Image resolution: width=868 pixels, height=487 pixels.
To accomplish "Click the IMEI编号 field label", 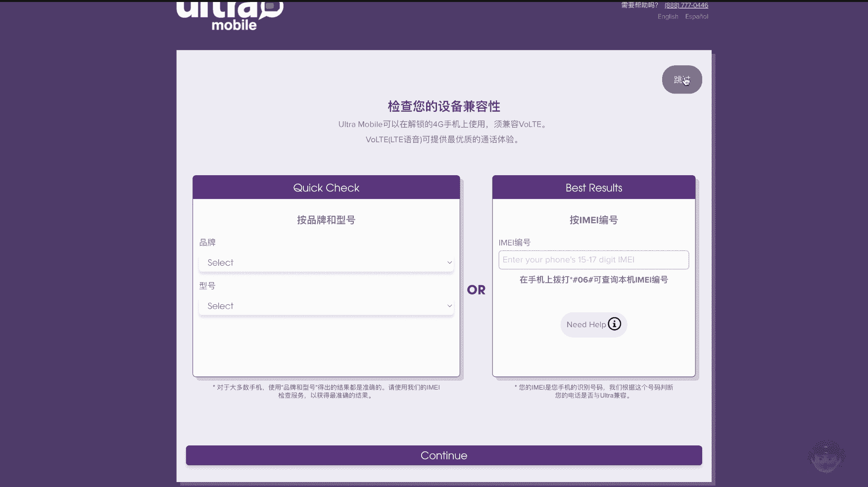I will tap(514, 243).
